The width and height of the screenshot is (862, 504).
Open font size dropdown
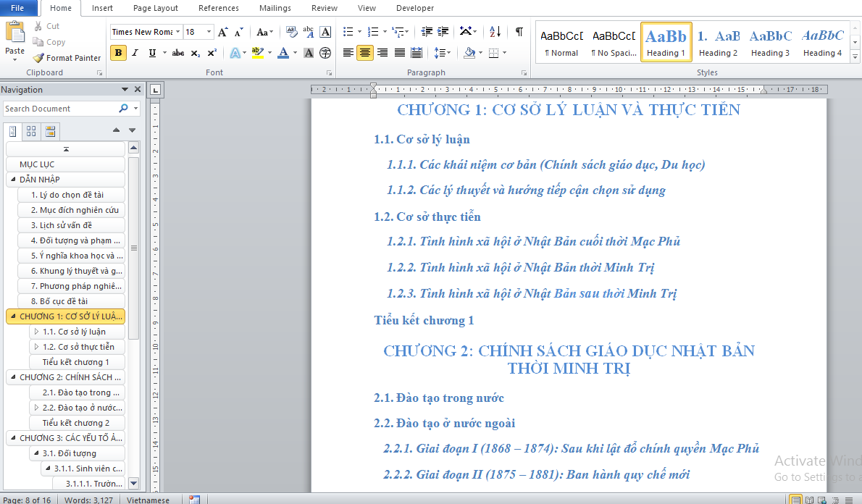pos(209,32)
